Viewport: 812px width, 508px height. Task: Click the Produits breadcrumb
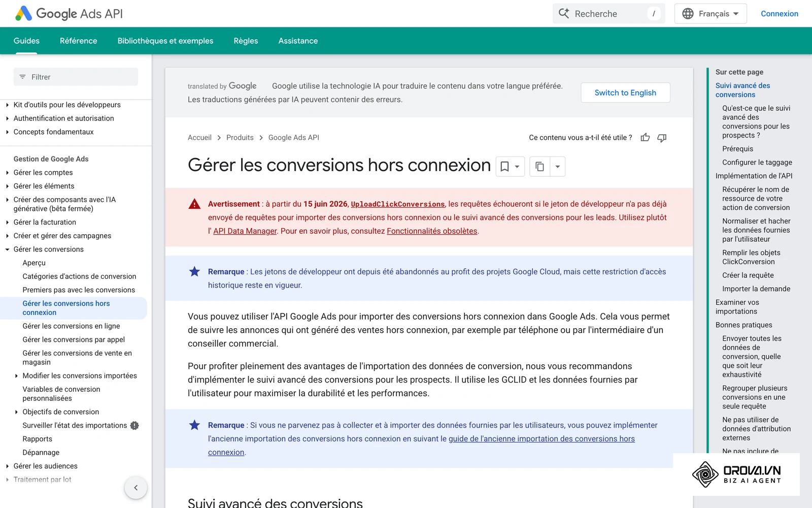[x=240, y=138]
